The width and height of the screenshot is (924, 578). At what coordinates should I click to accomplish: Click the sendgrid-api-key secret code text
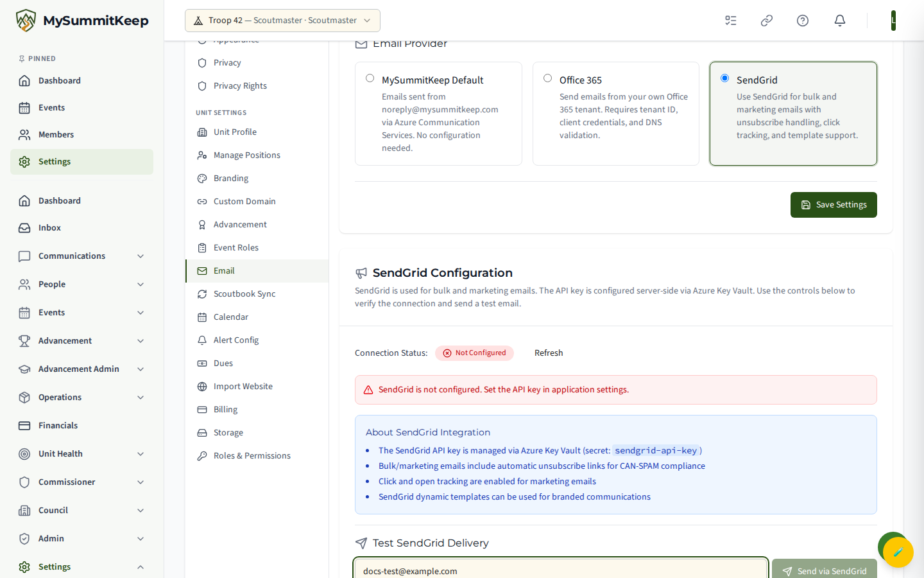[656, 451]
